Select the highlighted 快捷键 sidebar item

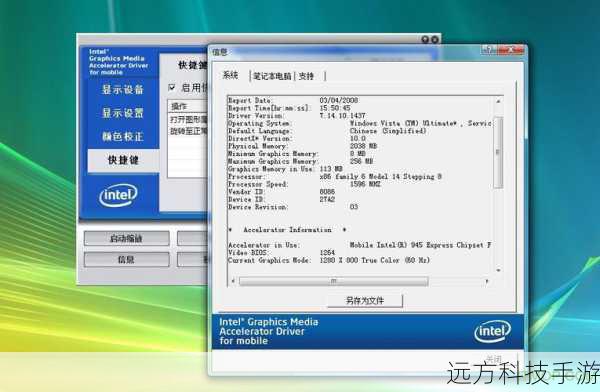(x=123, y=160)
